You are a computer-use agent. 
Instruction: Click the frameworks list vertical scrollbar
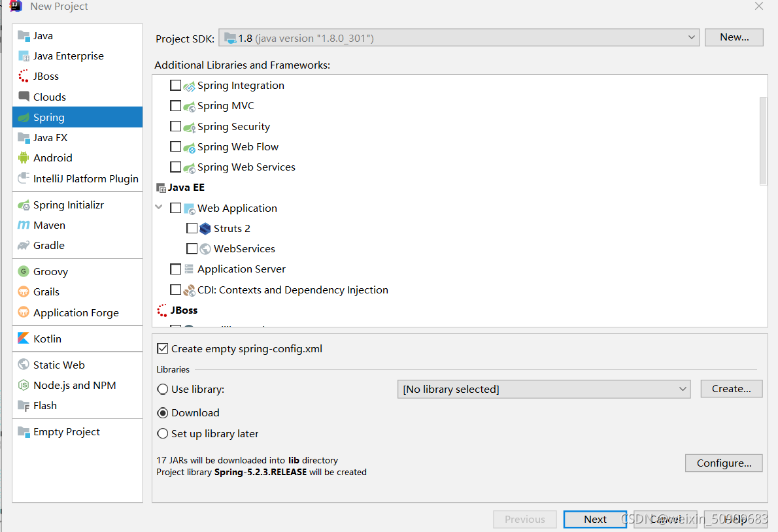763,141
